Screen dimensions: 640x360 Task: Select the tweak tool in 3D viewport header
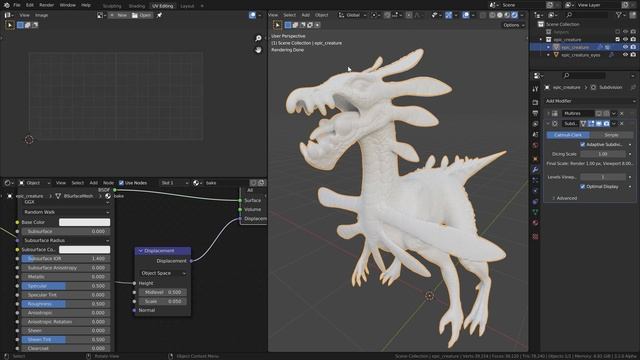tap(277, 25)
